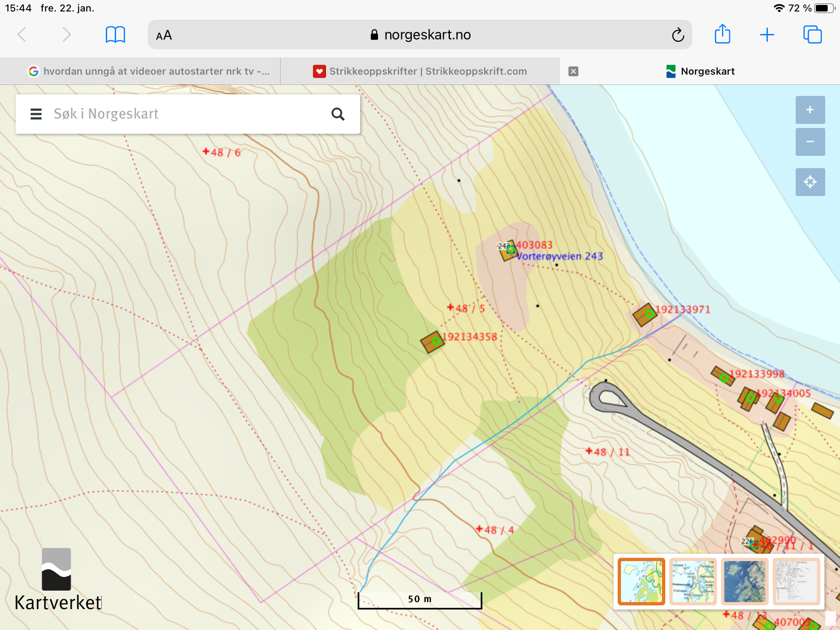Image resolution: width=840 pixels, height=630 pixels.
Task: Click the map zoom out minus button
Action: [x=810, y=142]
